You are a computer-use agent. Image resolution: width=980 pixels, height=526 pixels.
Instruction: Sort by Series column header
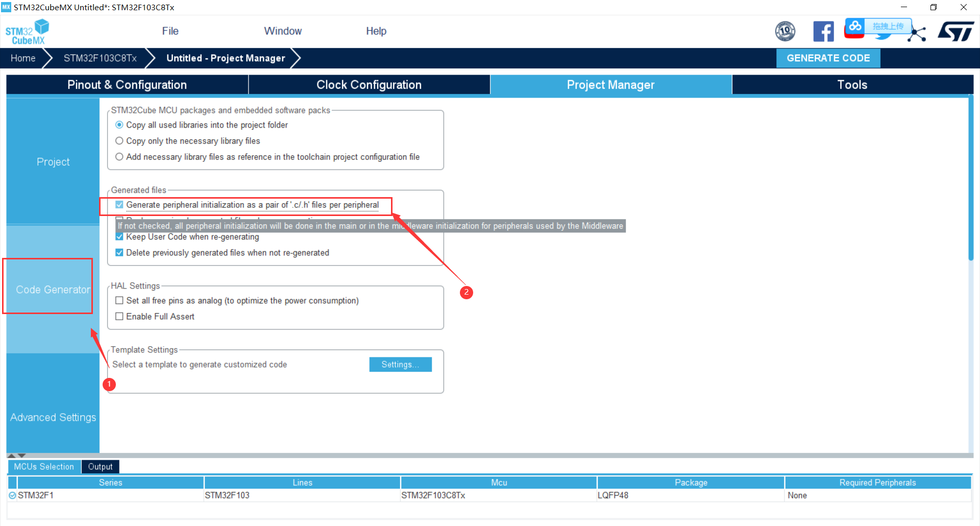[110, 483]
